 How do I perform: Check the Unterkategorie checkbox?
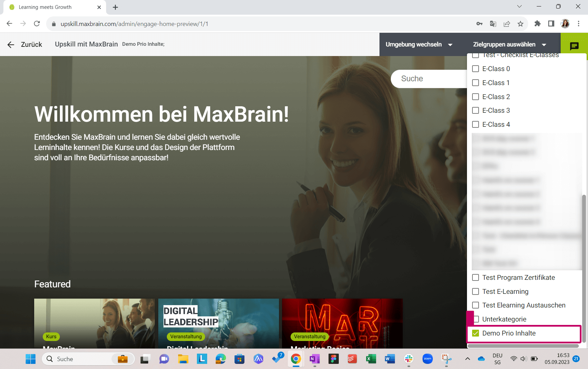(476, 319)
